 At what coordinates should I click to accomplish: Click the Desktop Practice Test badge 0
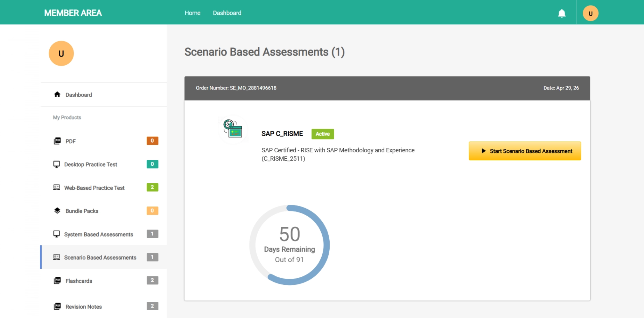(x=152, y=164)
